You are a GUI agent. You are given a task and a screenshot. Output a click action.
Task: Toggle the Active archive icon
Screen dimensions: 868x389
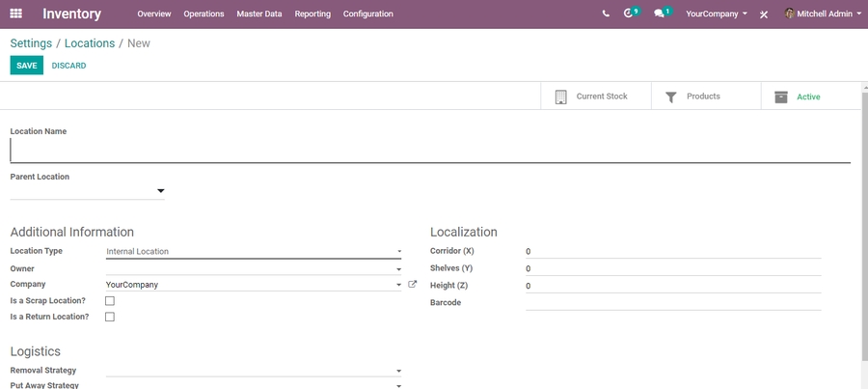[x=781, y=97]
